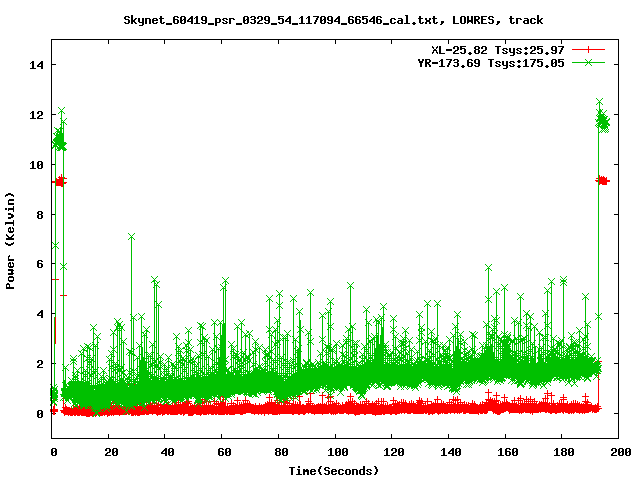Viewport: 640px width, 480px height.
Task: Click y-axis tick label 8
Action: tap(40, 215)
